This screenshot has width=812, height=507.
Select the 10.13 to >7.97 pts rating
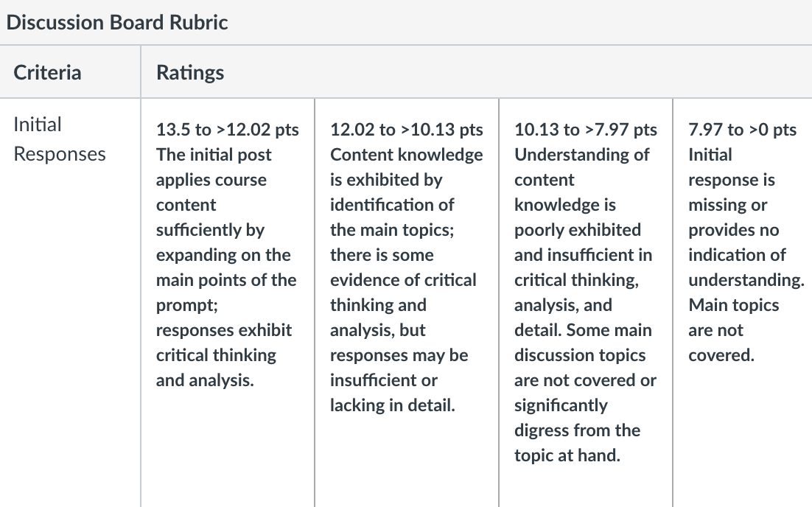coord(586,130)
